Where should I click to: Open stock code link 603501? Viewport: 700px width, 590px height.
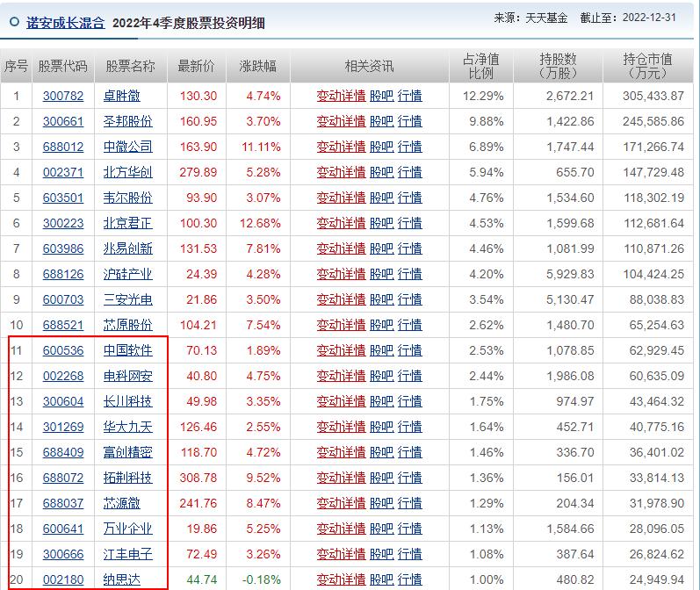pyautogui.click(x=63, y=198)
